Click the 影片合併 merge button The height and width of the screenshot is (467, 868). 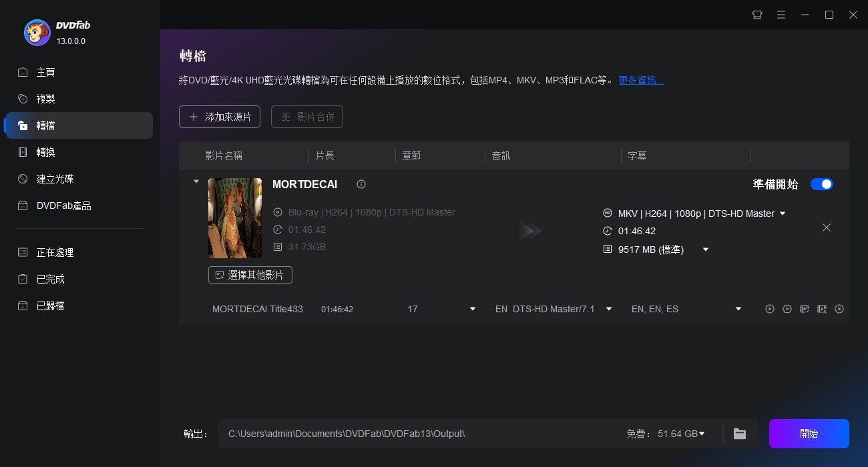point(307,117)
